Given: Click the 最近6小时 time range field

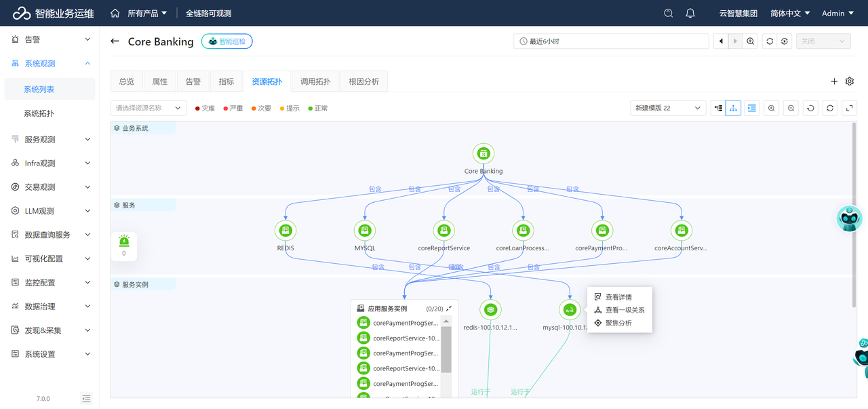Looking at the screenshot, I should click(x=610, y=41).
